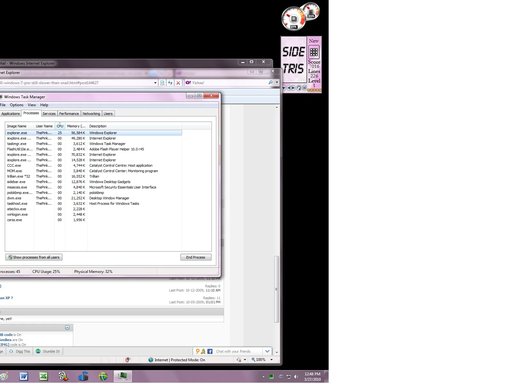Click the End Process button
This screenshot has width=512, height=384.
pyautogui.click(x=196, y=257)
